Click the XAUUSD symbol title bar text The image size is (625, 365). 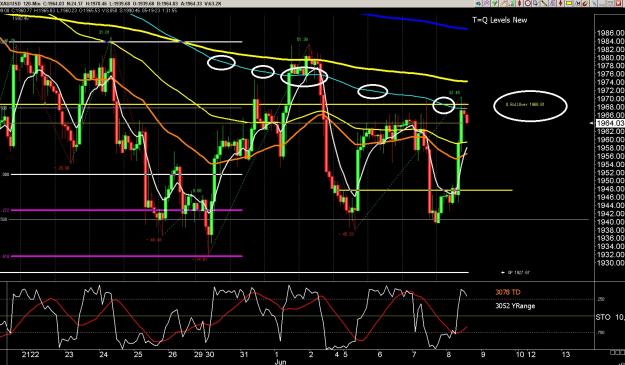pyautogui.click(x=11, y=4)
